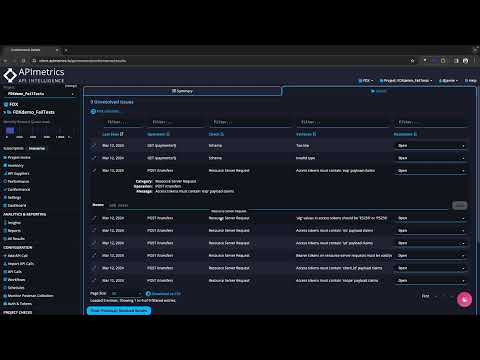480x360 pixels.
Task: Open the user account menu in the top bar
Action: click(x=448, y=81)
